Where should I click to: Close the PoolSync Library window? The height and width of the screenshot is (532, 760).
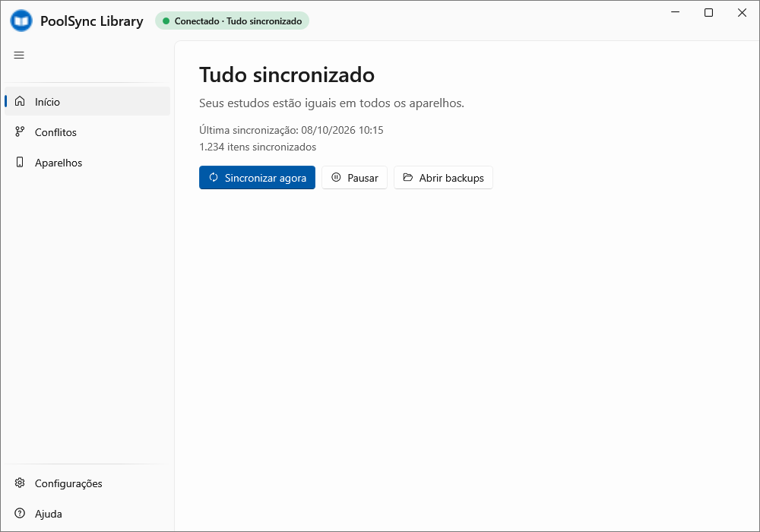pos(742,13)
